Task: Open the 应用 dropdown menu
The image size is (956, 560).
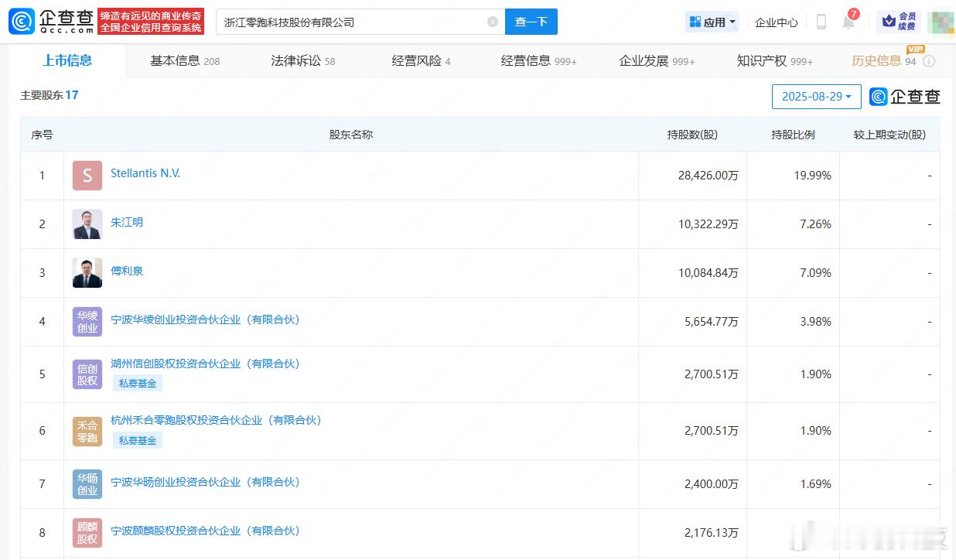Action: [712, 22]
